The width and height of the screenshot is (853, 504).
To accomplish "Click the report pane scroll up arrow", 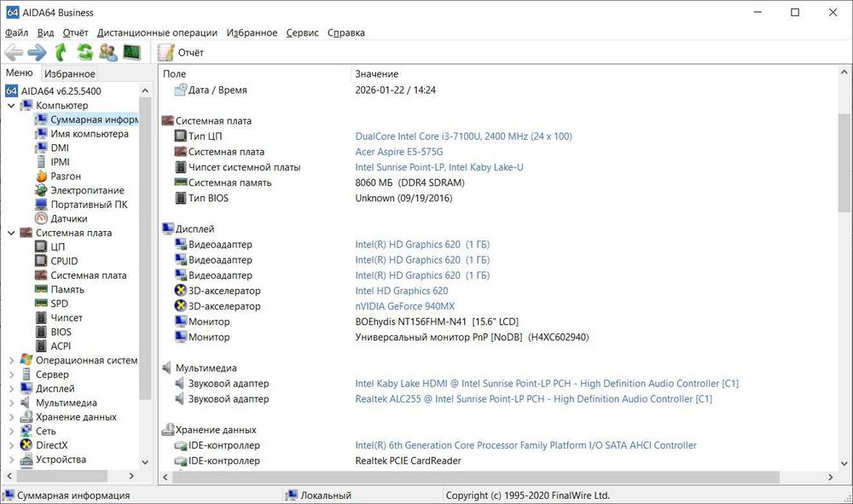I will [x=844, y=72].
